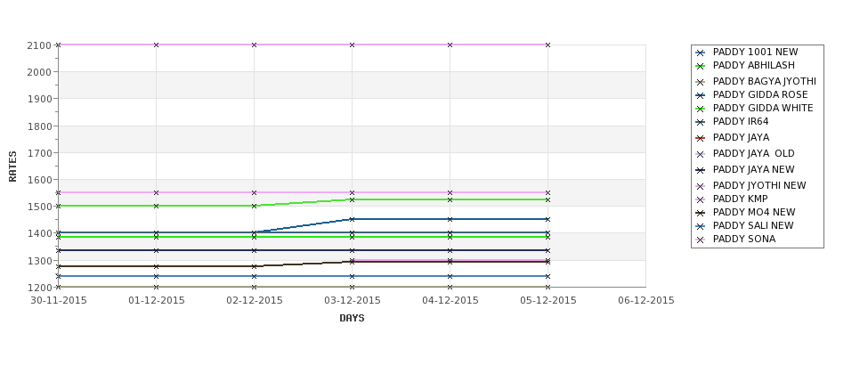868x382 pixels.
Task: Click the PADDY JAYA red legend marker
Action: point(701,138)
